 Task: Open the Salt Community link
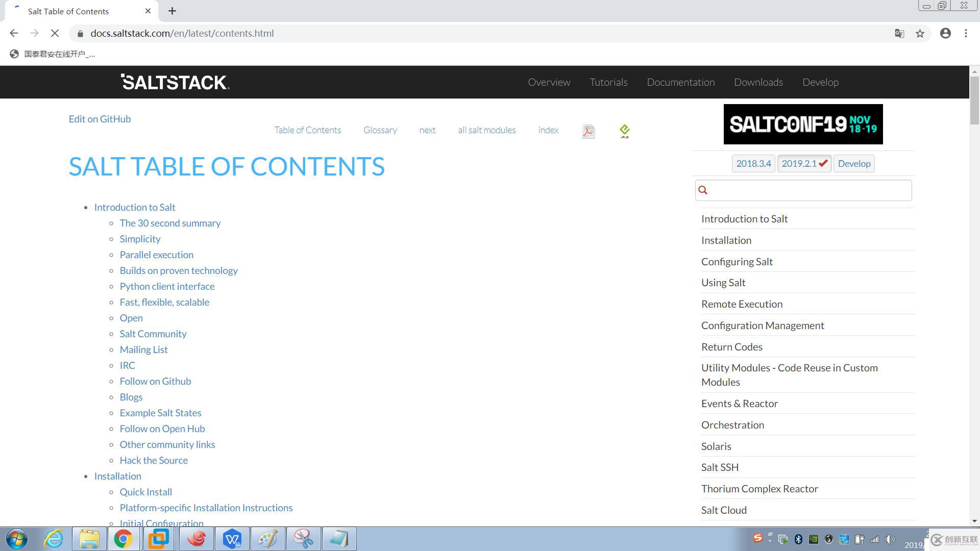pyautogui.click(x=153, y=334)
